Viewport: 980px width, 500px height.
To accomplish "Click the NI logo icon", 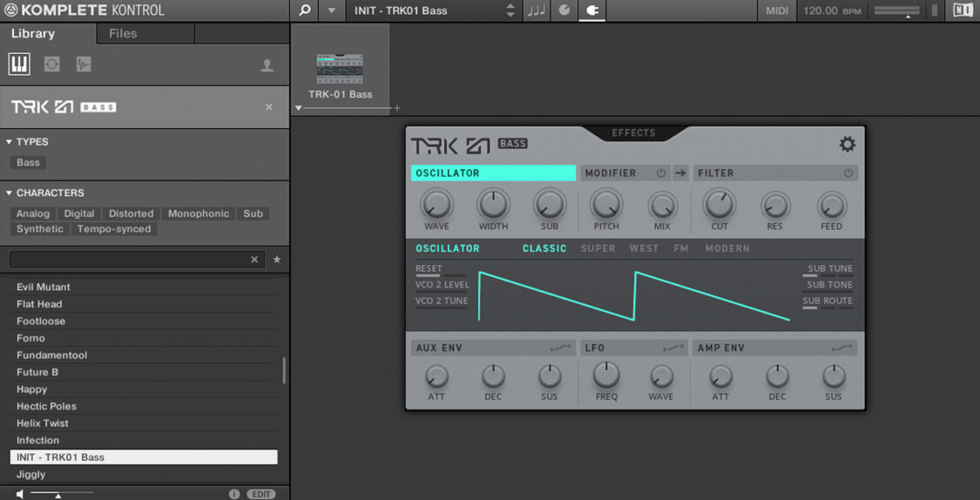I will 963,10.
